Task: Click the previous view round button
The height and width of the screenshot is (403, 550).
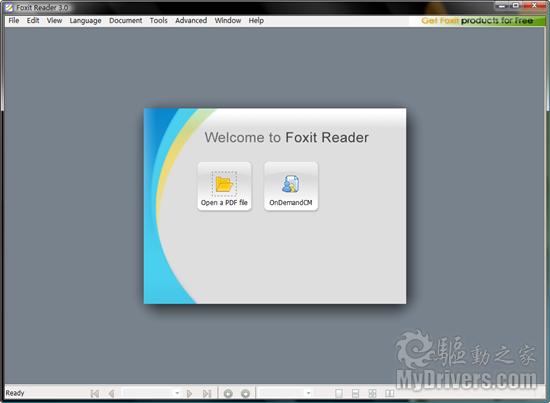Action: 228,394
